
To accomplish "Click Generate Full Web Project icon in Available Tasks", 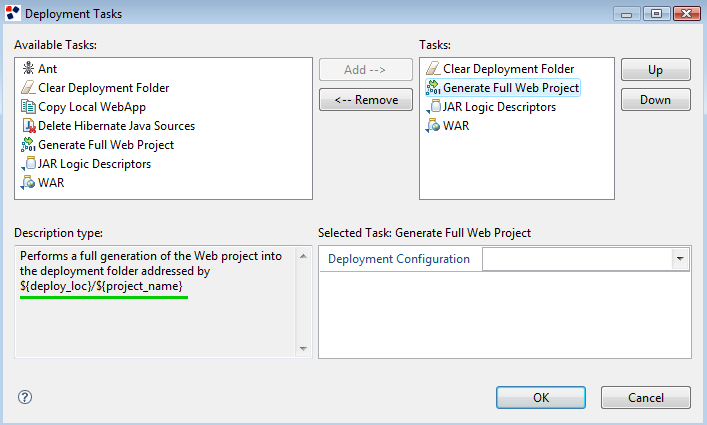I will pos(28,145).
